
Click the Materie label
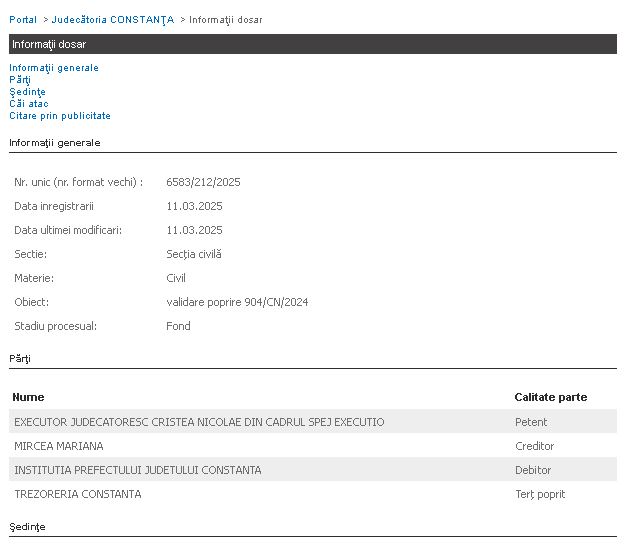click(x=34, y=278)
